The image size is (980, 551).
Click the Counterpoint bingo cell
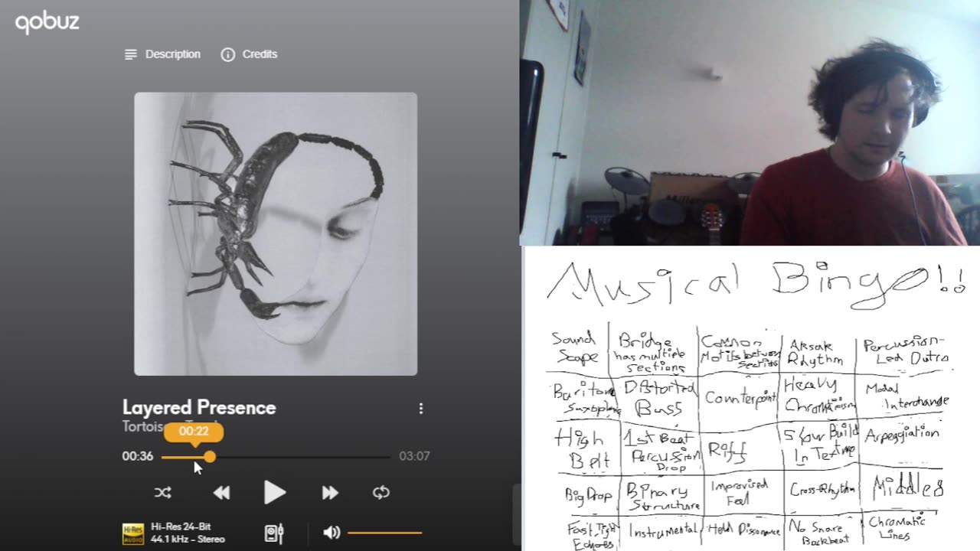tap(739, 399)
